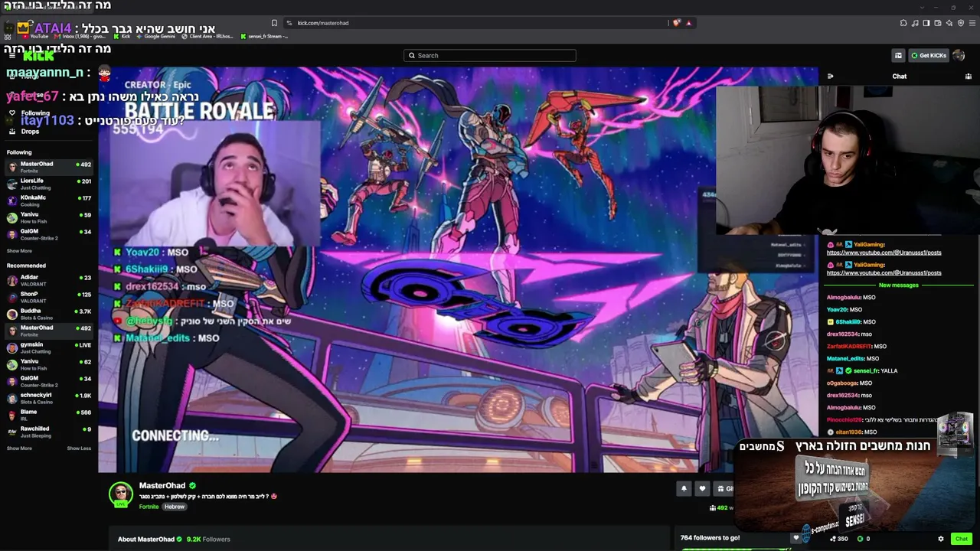The image size is (980, 551).
Task: Open the browser extensions puzzle icon
Action: pyautogui.click(x=903, y=23)
